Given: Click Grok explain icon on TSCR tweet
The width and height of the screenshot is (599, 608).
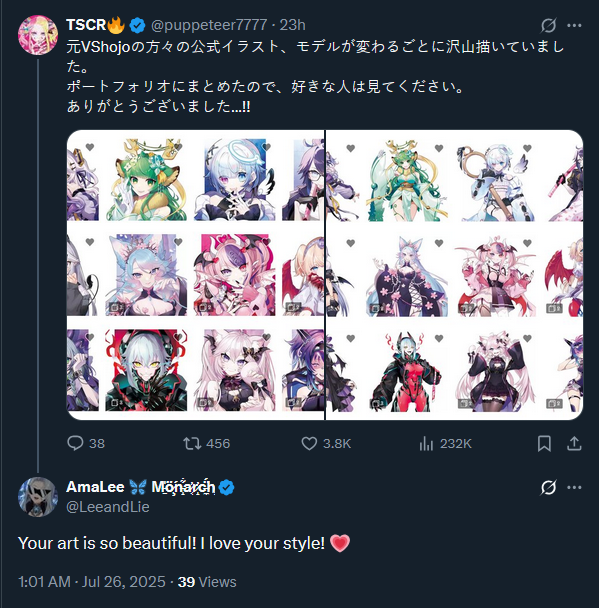Looking at the screenshot, I should 548,26.
